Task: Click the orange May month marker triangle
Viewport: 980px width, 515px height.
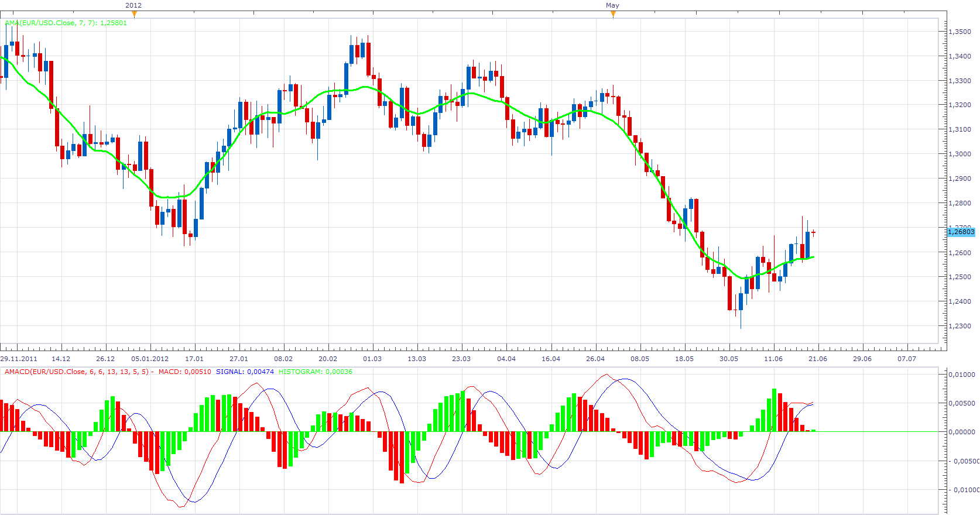Action: coord(613,14)
